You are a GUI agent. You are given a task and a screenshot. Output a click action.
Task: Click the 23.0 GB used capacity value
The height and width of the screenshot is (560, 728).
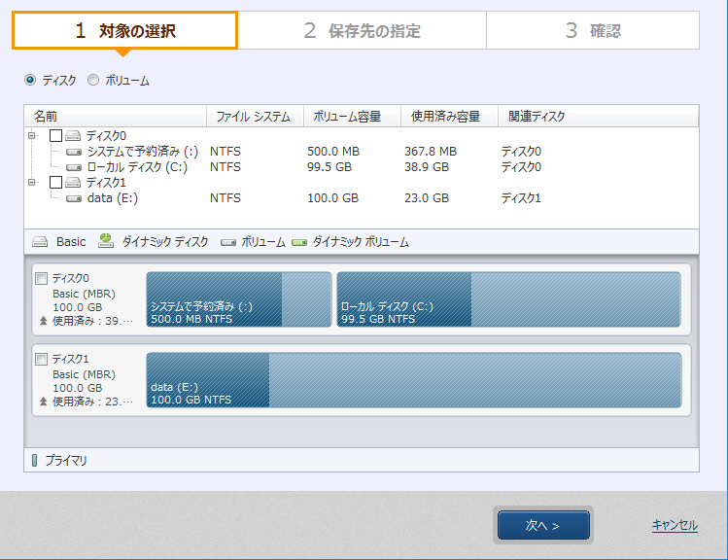[427, 198]
